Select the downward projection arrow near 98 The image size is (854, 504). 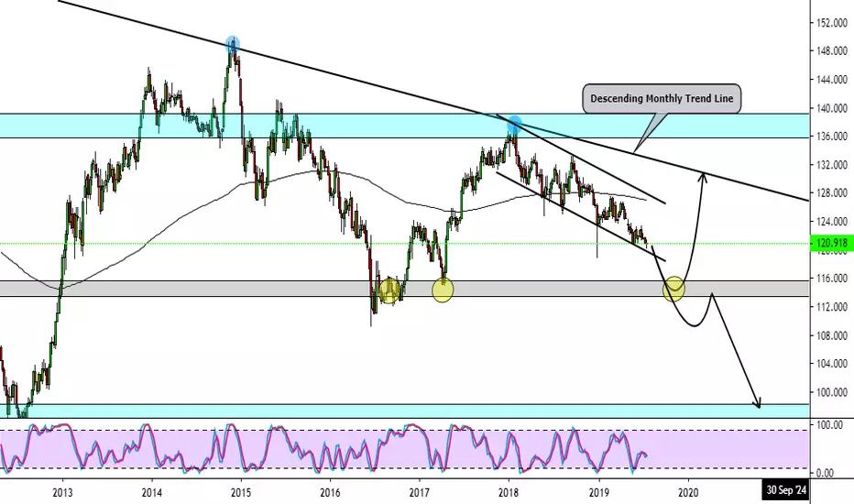(x=756, y=402)
